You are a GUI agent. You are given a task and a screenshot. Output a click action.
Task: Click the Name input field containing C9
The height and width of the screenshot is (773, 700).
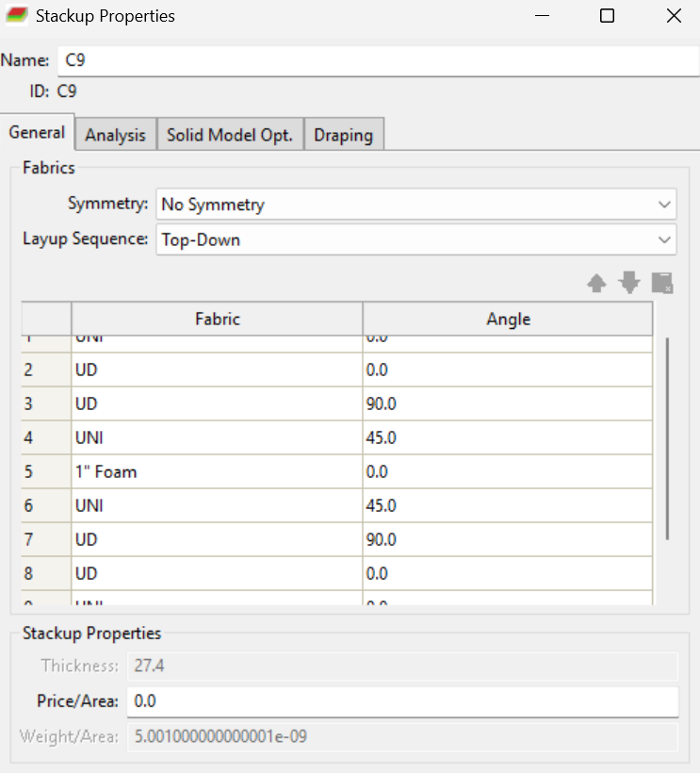click(379, 60)
